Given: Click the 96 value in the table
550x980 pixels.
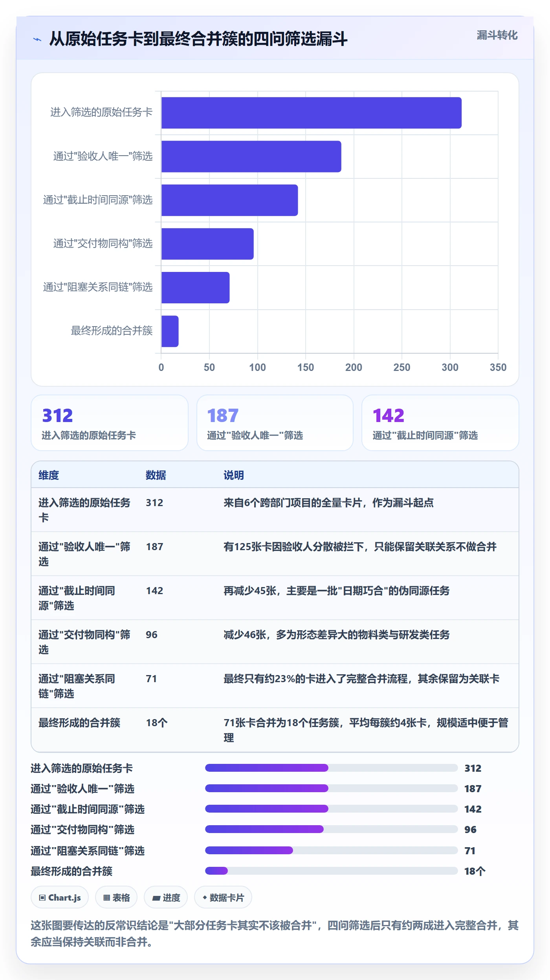Looking at the screenshot, I should coord(152,635).
